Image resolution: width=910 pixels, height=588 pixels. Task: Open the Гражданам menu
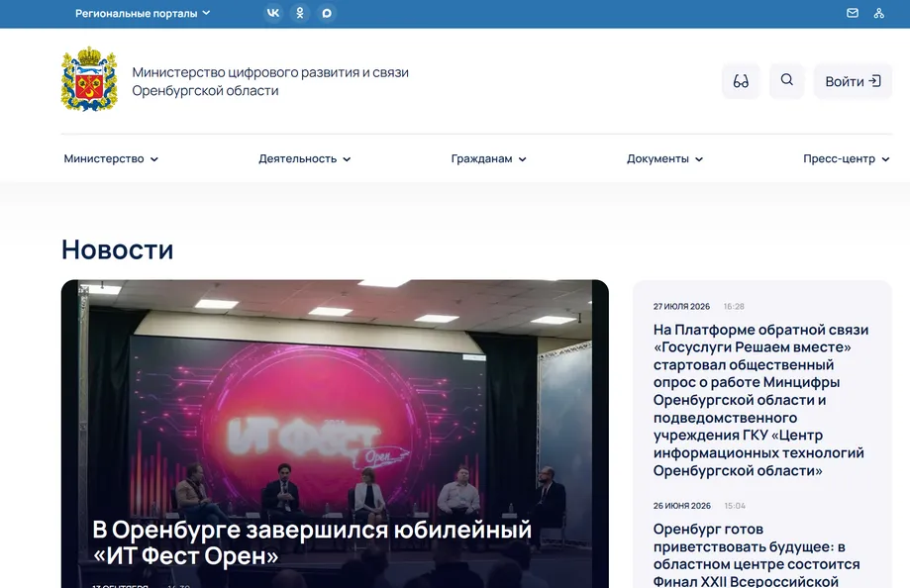pos(488,158)
